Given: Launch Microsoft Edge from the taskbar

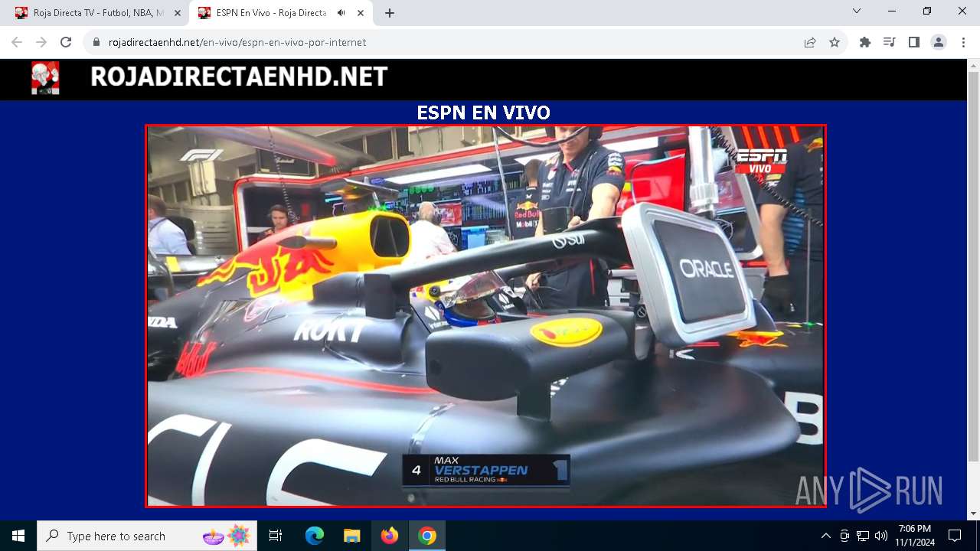Looking at the screenshot, I should pyautogui.click(x=315, y=536).
